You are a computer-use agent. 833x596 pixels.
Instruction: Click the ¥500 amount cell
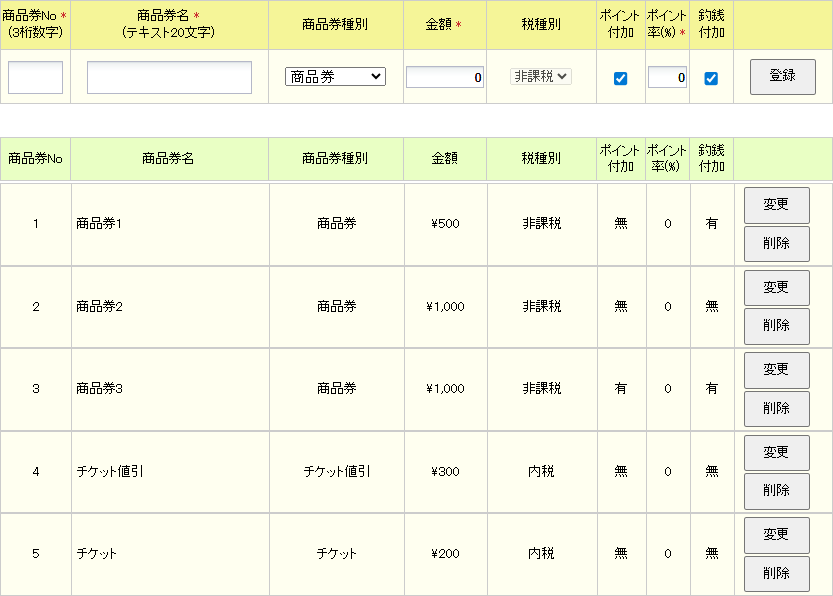pos(445,224)
